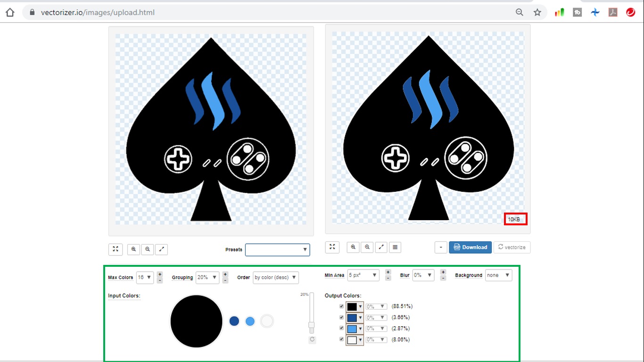644x362 pixels.
Task: Click the vectorized spade output preview
Action: coord(428,128)
